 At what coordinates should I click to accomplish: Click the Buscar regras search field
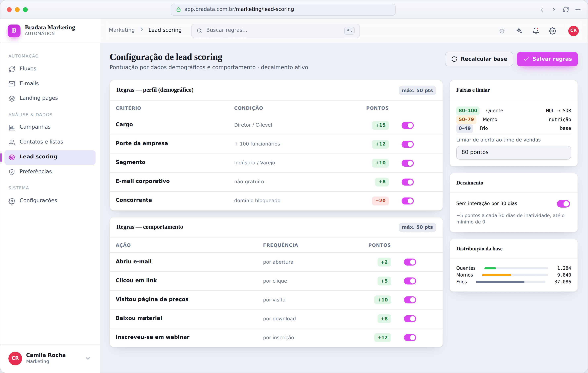tap(275, 31)
